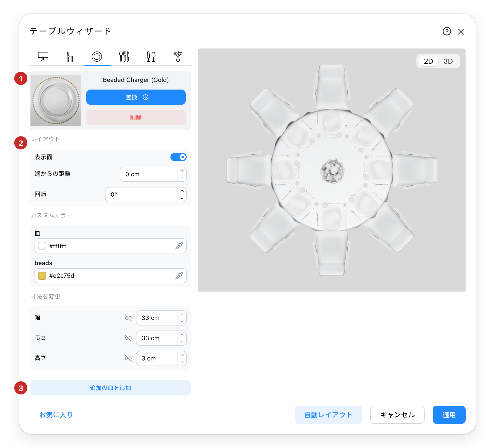Image resolution: width=490 pixels, height=448 pixels.
Task: Close the table wizard dialog
Action: coord(461,31)
